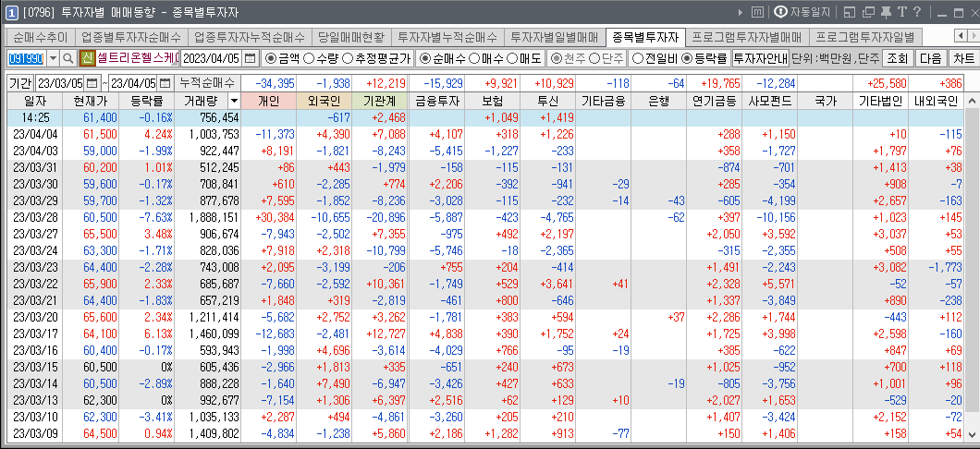Click the font size T icon
The image size is (980, 449).
click(901, 12)
